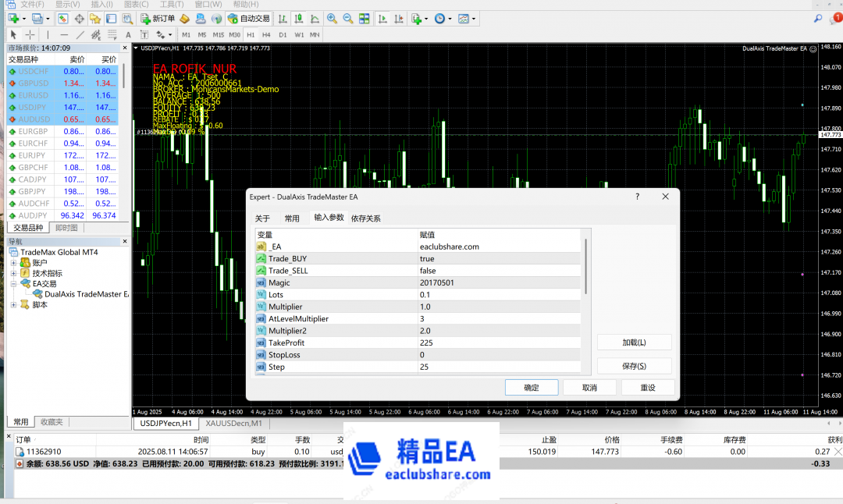
Task: Click the 新订单 new order button
Action: (158, 18)
